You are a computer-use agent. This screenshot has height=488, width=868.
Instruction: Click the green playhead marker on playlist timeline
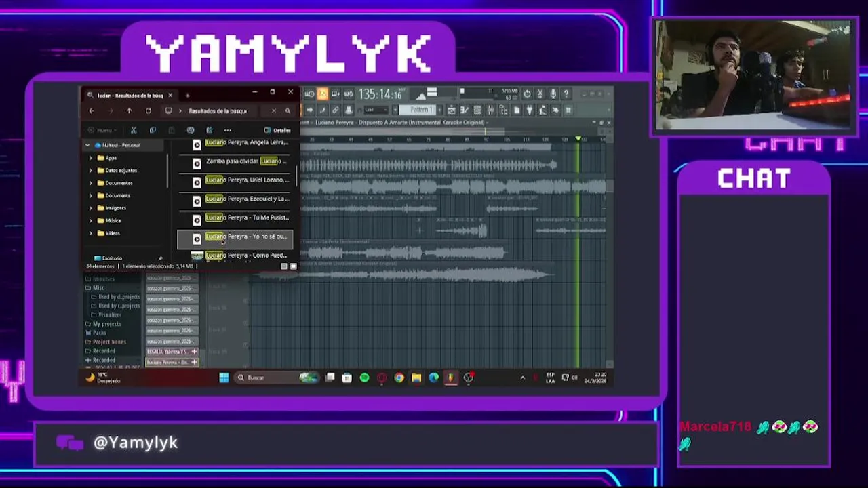click(x=578, y=139)
